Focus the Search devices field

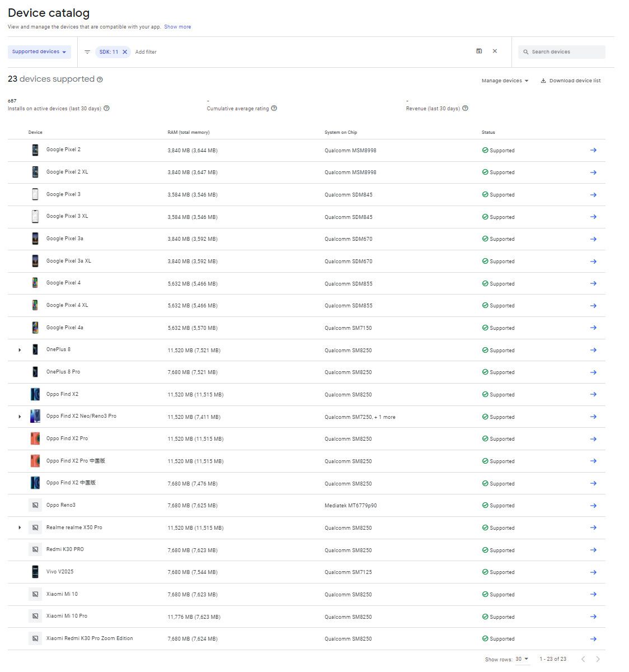562,52
